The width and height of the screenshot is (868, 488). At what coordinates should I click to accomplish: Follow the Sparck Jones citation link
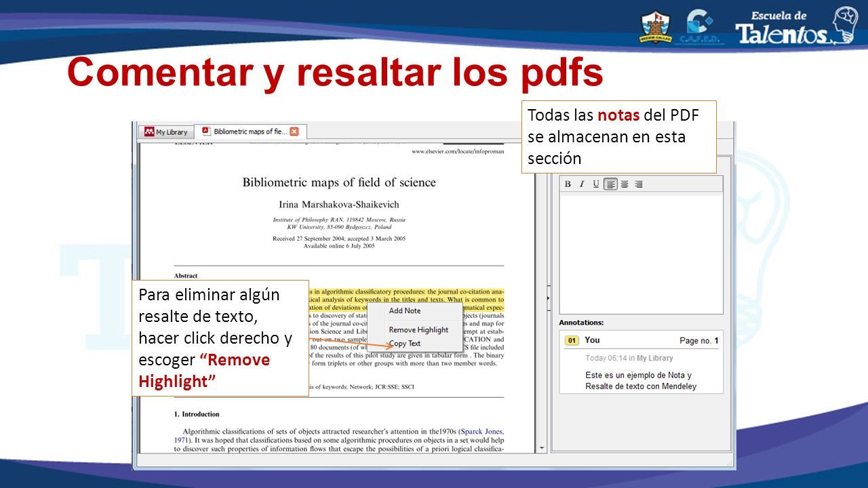coord(481,432)
